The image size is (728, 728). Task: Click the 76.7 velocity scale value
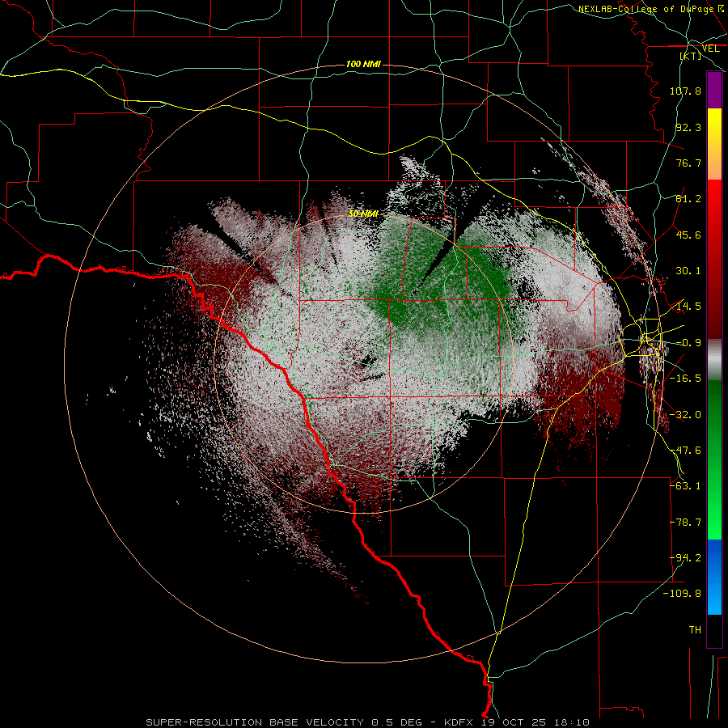pyautogui.click(x=688, y=163)
